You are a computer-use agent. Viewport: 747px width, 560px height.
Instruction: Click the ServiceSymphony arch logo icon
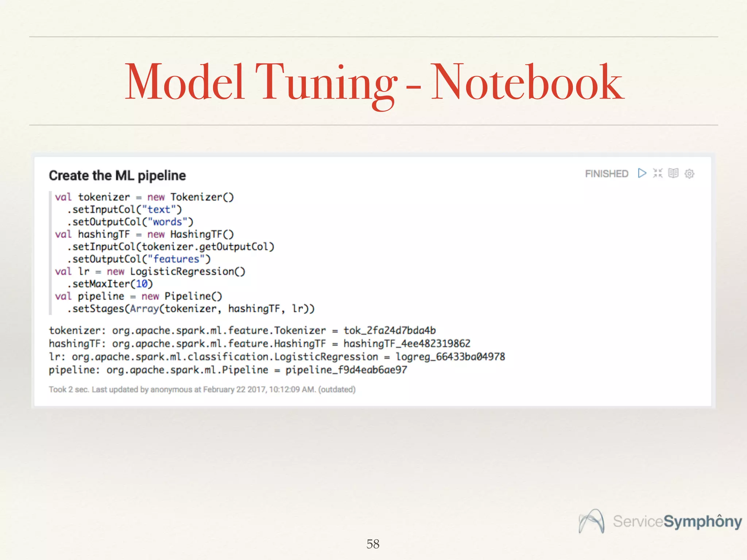point(592,521)
